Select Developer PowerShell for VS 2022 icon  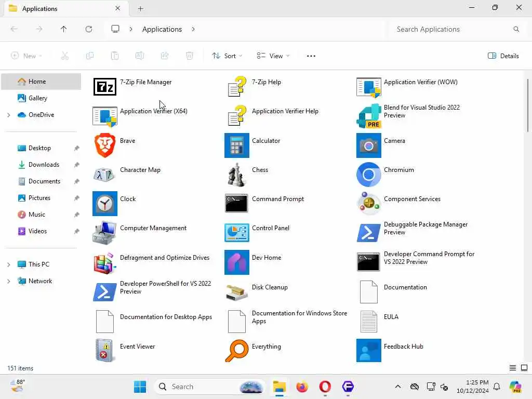click(105, 292)
